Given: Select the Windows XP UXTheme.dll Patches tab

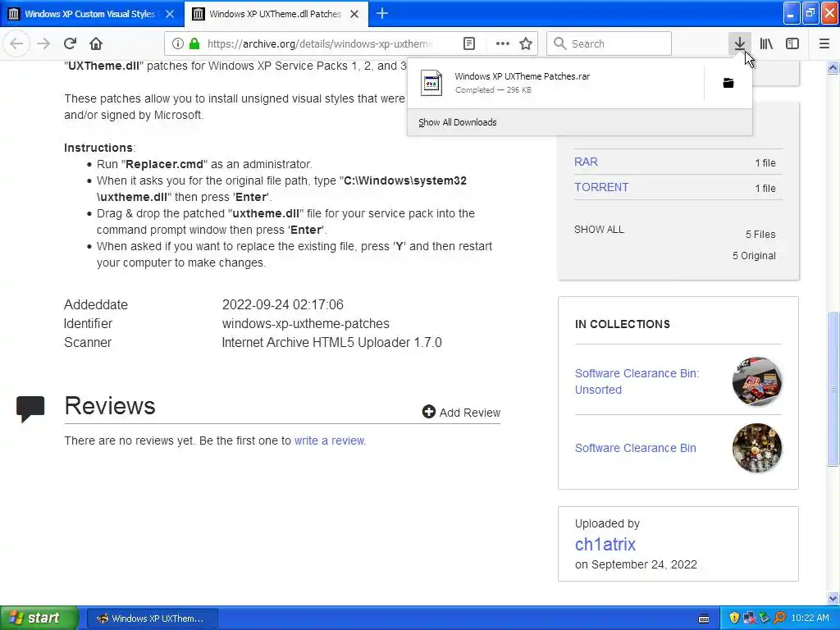Looking at the screenshot, I should pyautogui.click(x=276, y=14).
